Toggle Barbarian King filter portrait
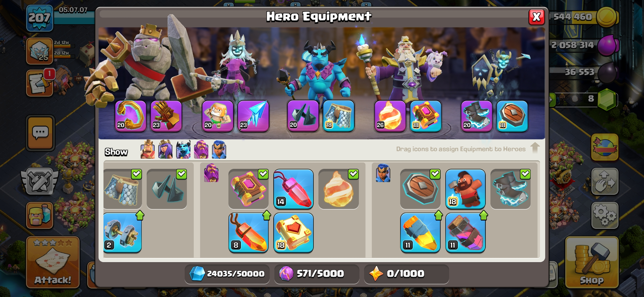Image resolution: width=644 pixels, height=297 pixels. point(148,149)
